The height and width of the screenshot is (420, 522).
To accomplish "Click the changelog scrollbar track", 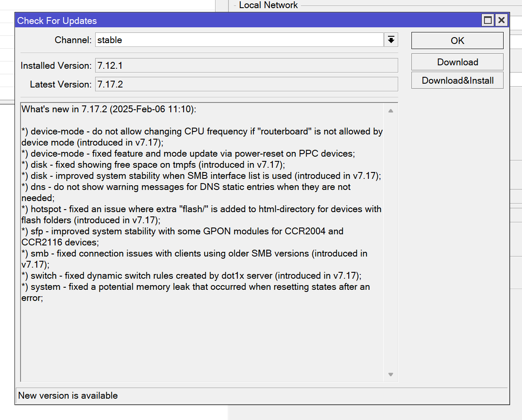I will [391, 239].
